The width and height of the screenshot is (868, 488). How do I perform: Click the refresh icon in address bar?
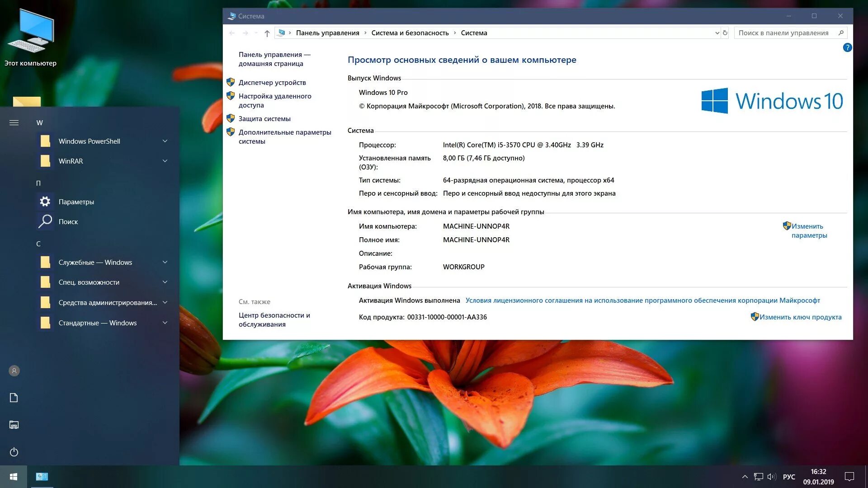pyautogui.click(x=725, y=33)
